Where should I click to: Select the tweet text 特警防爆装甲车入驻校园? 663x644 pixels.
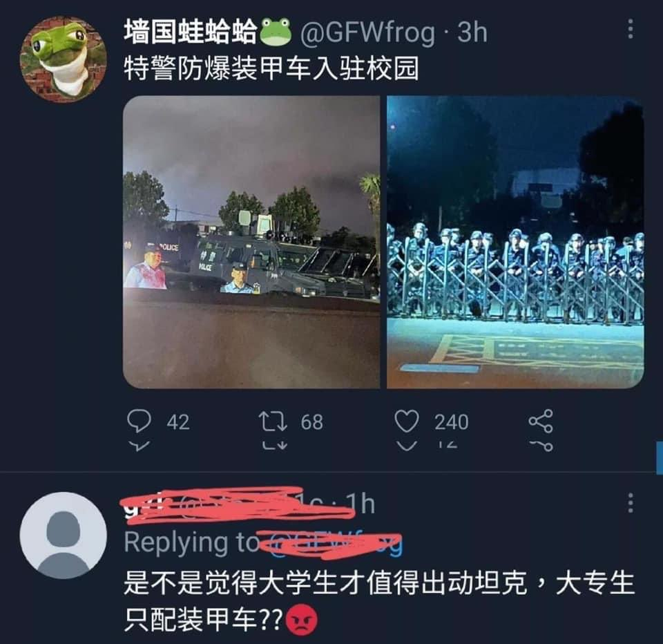pyautogui.click(x=271, y=68)
